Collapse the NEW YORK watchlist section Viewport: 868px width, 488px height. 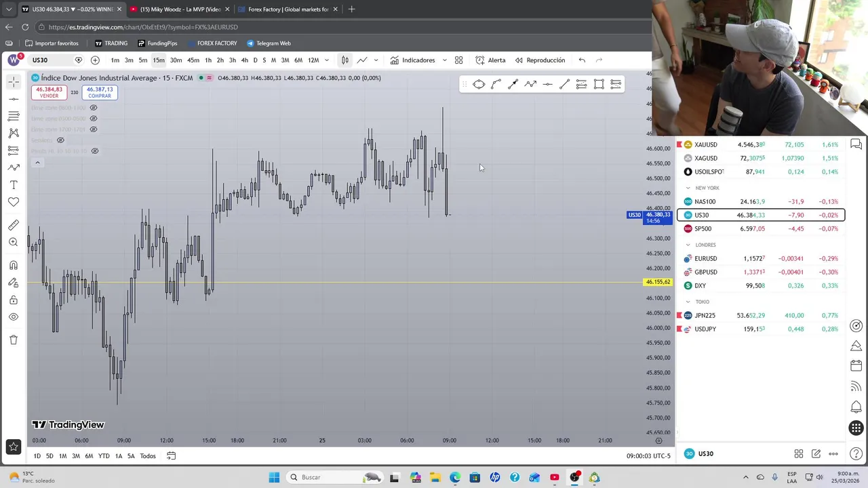click(x=688, y=188)
